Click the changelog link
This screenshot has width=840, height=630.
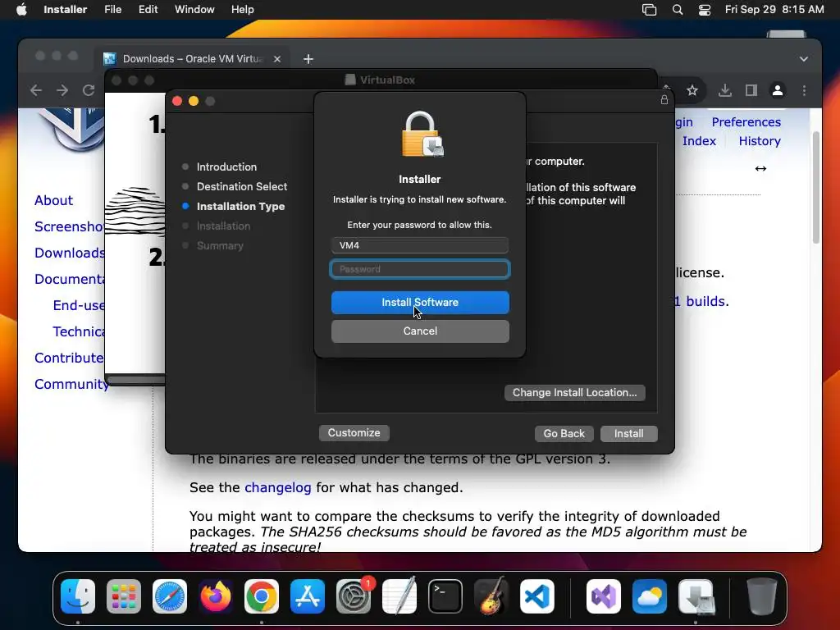277,487
